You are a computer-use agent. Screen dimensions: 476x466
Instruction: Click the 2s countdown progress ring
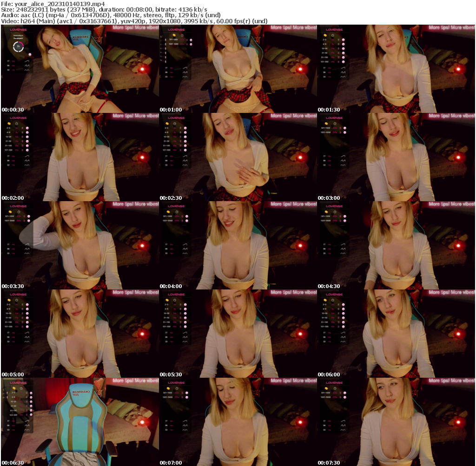point(18,46)
